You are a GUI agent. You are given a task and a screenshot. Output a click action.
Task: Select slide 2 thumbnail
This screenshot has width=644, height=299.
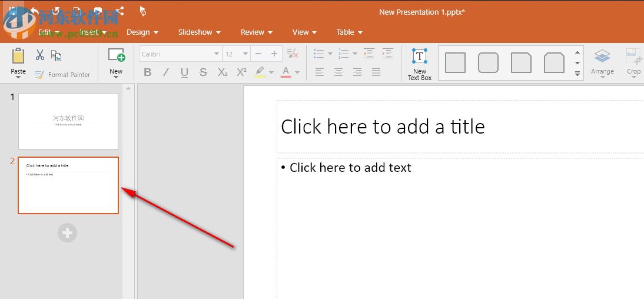[68, 185]
